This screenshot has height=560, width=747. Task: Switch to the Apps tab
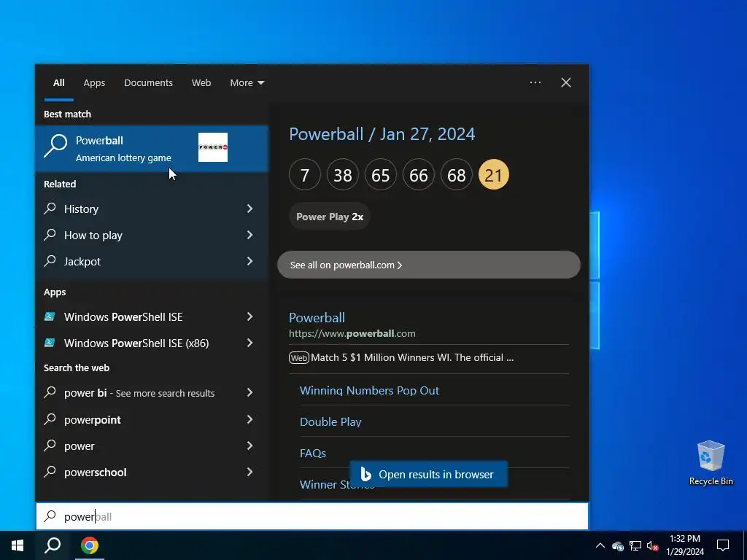(x=94, y=83)
